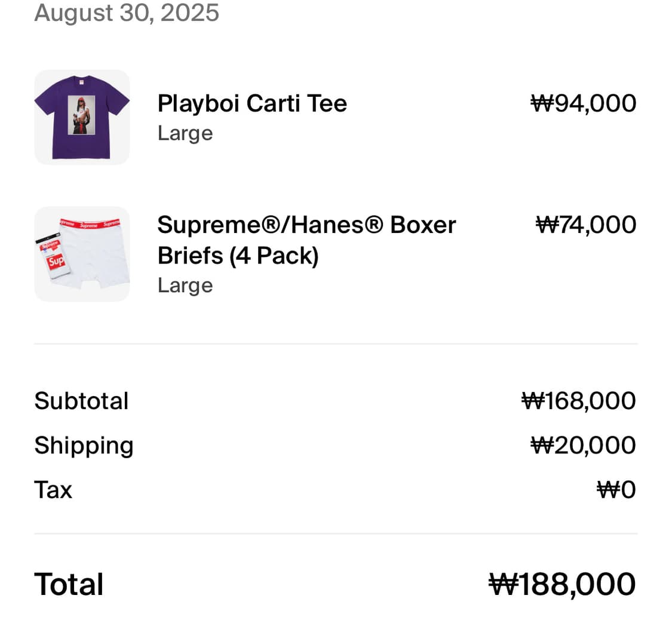Click the red Supreme waistband on briefs
Viewport: 672px width, 641px height.
[x=90, y=223]
